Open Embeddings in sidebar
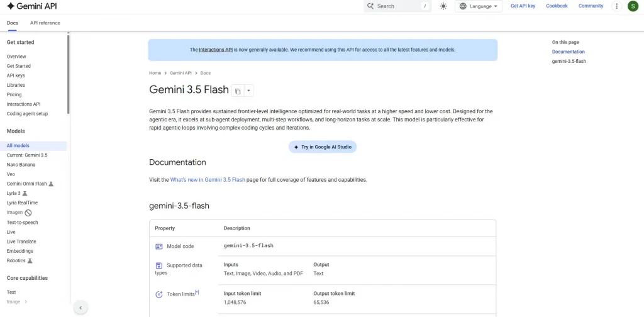644x317 pixels. (19, 251)
